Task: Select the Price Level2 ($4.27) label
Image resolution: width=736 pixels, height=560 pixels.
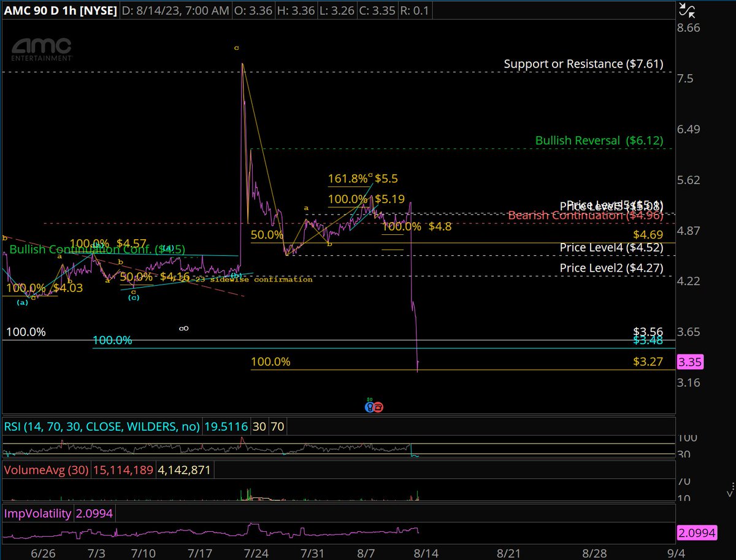Action: click(x=611, y=268)
